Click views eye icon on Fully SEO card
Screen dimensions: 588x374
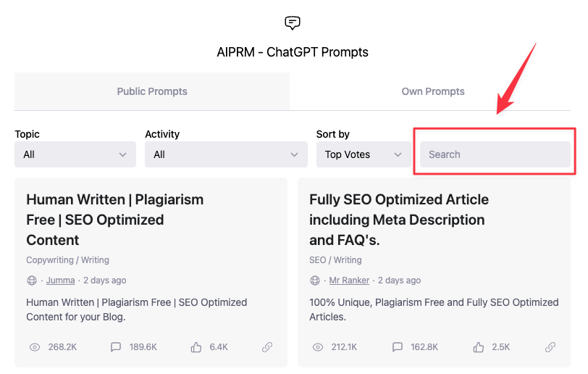point(317,347)
